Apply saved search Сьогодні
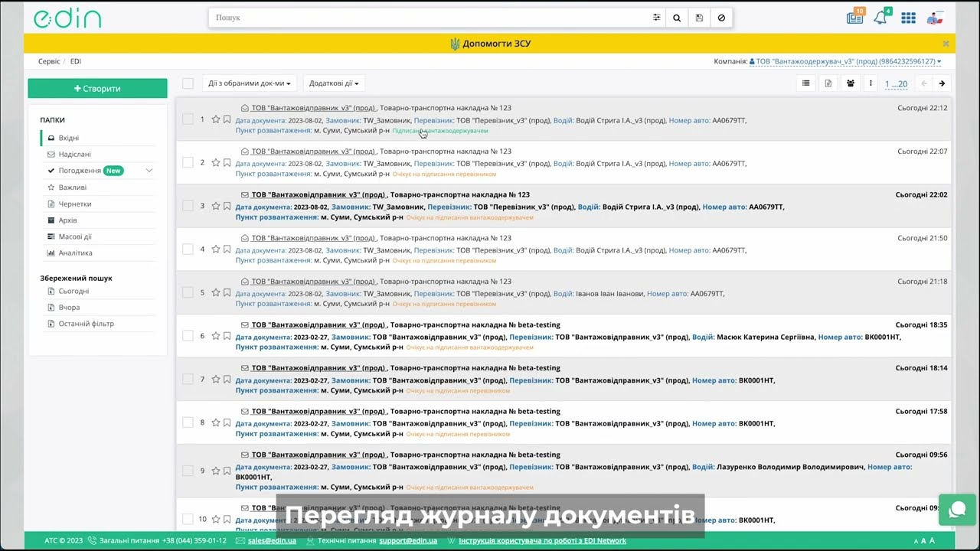Image resolution: width=980 pixels, height=551 pixels. point(73,291)
